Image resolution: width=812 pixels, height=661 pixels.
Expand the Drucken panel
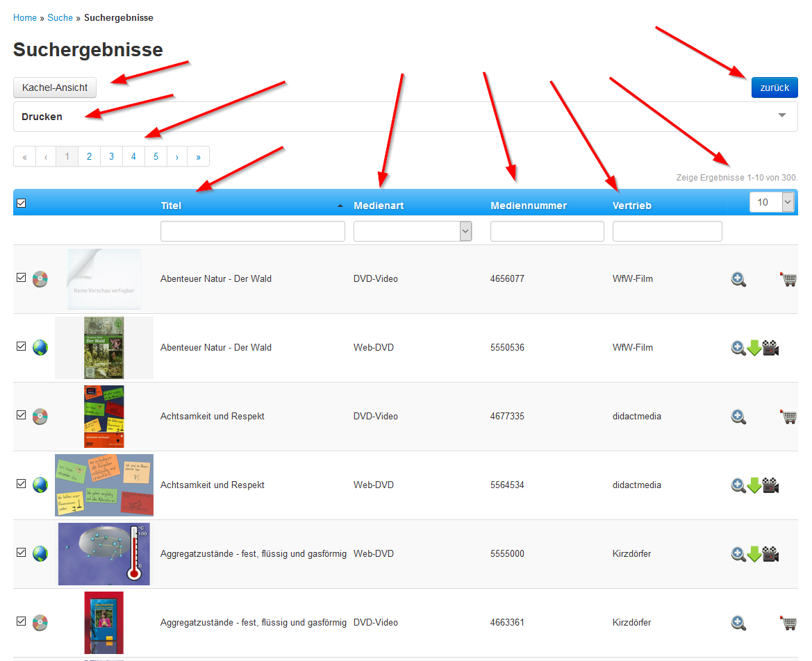406,117
